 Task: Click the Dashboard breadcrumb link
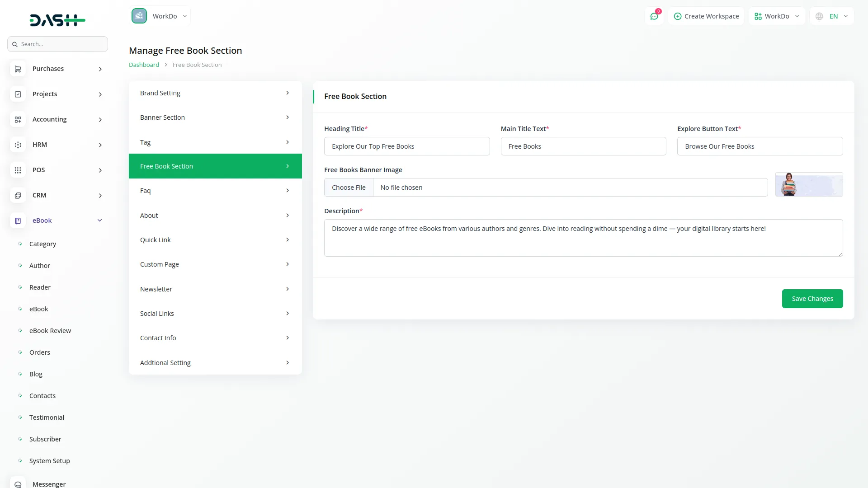click(x=144, y=65)
